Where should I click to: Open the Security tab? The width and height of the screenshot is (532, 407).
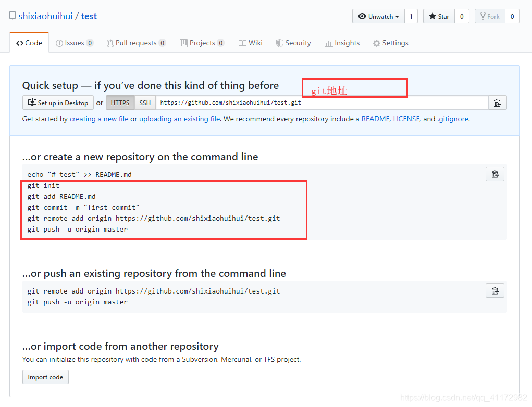point(293,43)
